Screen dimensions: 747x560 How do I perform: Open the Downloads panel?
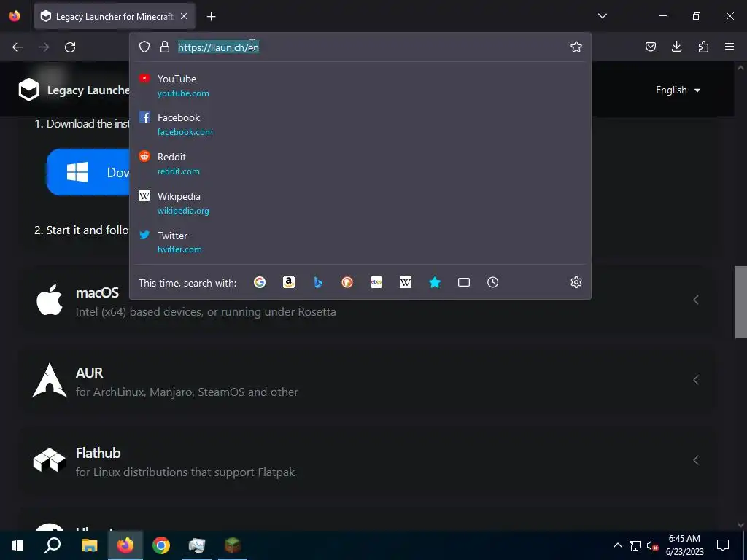point(676,47)
